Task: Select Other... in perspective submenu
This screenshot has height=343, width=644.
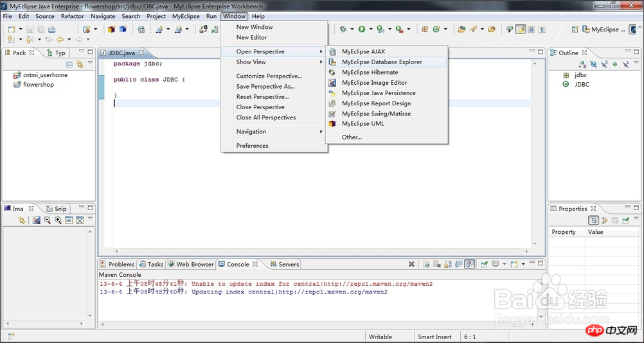Action: coord(352,137)
